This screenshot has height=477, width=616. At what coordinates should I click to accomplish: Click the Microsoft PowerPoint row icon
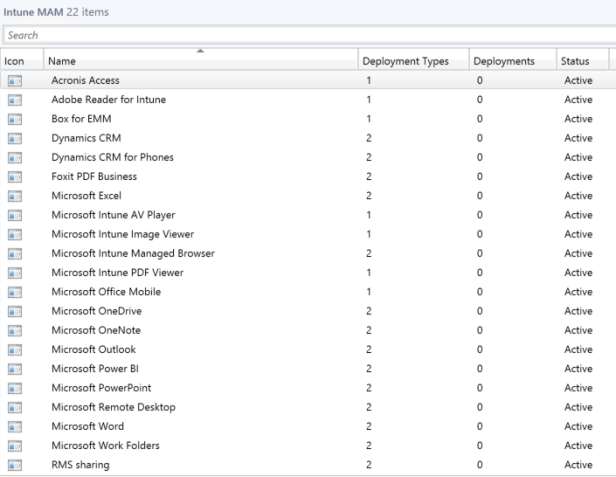click(x=15, y=389)
